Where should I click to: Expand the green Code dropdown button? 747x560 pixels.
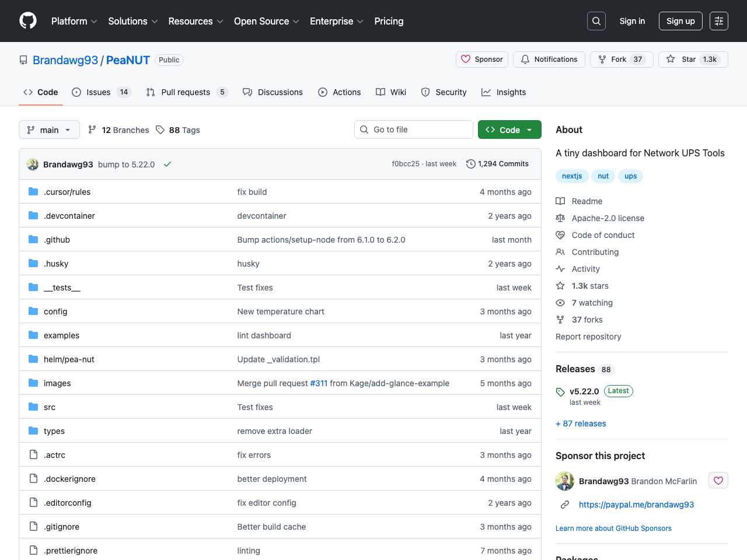509,130
